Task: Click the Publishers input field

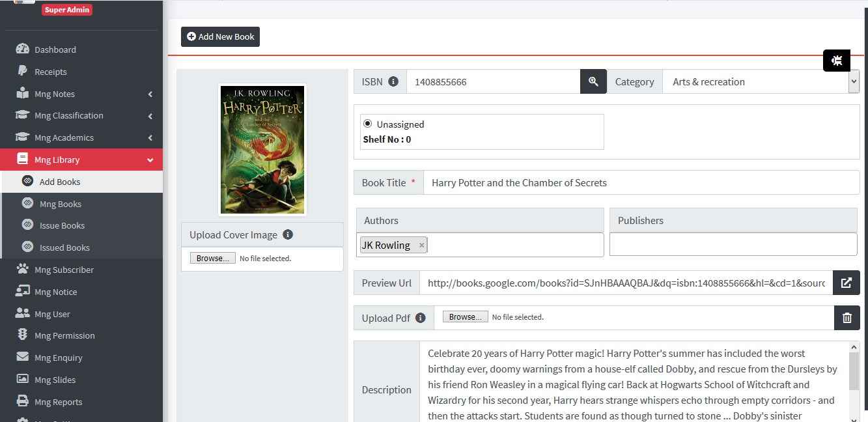Action: [x=733, y=244]
